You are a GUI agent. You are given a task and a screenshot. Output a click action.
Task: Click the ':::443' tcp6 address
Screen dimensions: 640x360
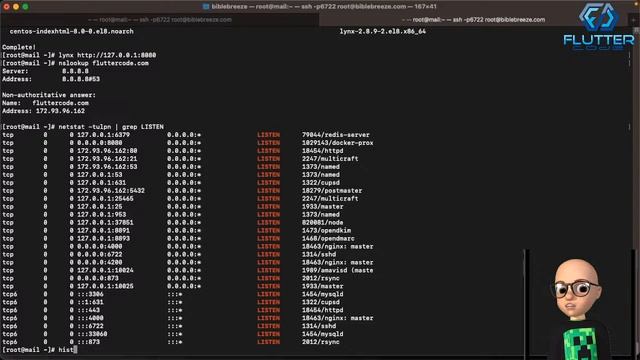89,310
